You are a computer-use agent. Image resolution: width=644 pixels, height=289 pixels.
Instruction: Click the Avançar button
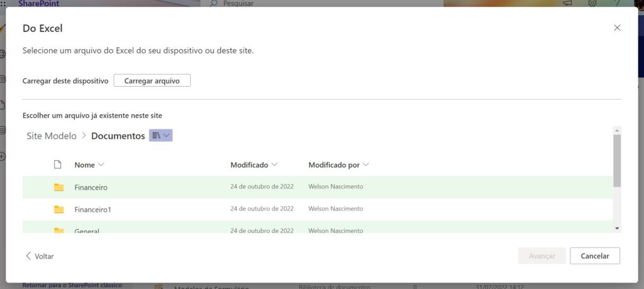click(541, 256)
